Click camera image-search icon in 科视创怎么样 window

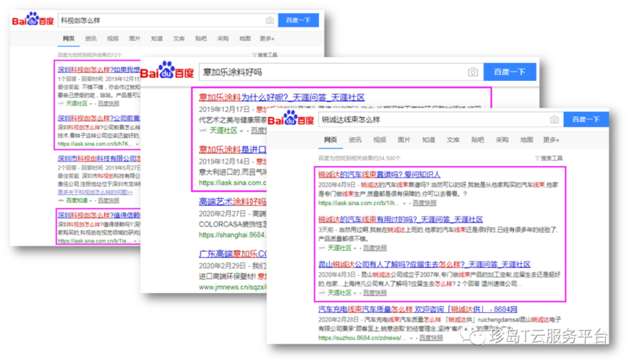[270, 20]
